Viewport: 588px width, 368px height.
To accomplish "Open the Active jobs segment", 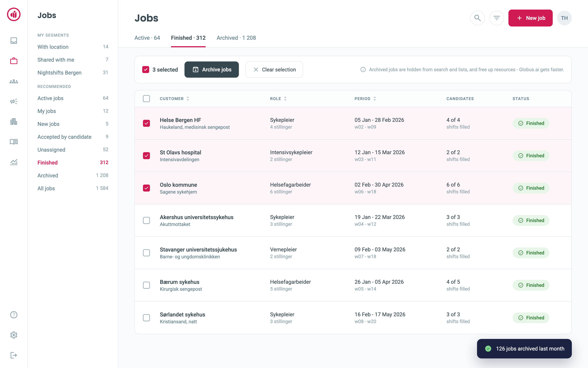I will coord(73,98).
